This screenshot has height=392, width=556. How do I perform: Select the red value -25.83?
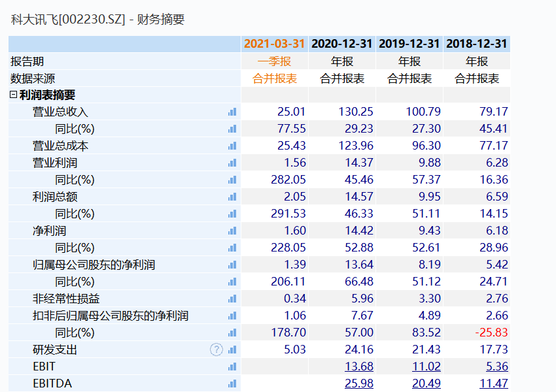[491, 333]
